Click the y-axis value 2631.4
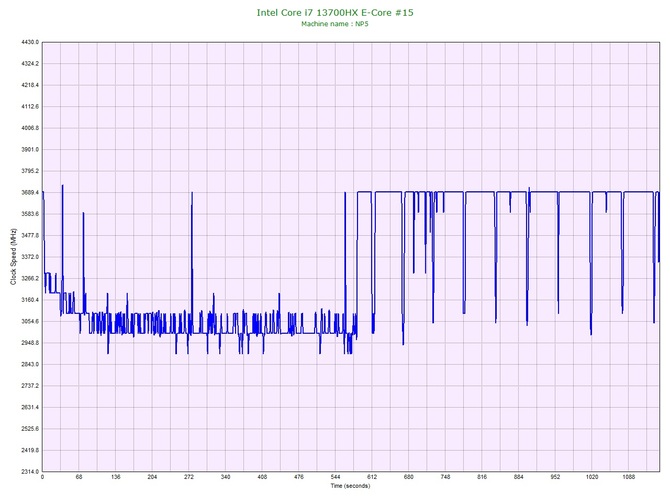Image resolution: width=670 pixels, height=503 pixels. 30,407
